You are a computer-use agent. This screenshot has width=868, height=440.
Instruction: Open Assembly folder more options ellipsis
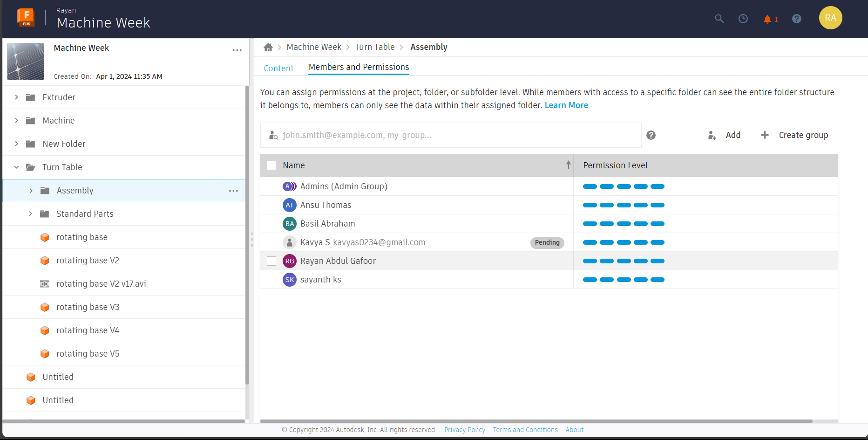pos(233,191)
